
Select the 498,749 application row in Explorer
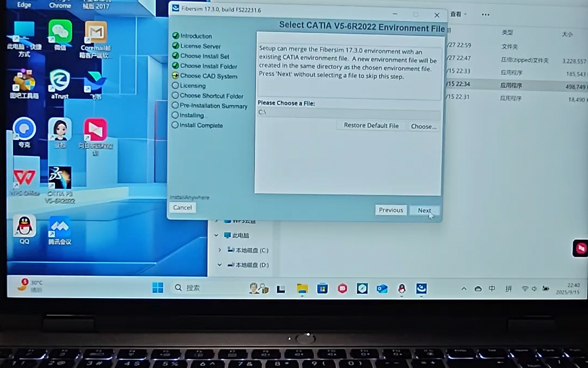(x=518, y=85)
